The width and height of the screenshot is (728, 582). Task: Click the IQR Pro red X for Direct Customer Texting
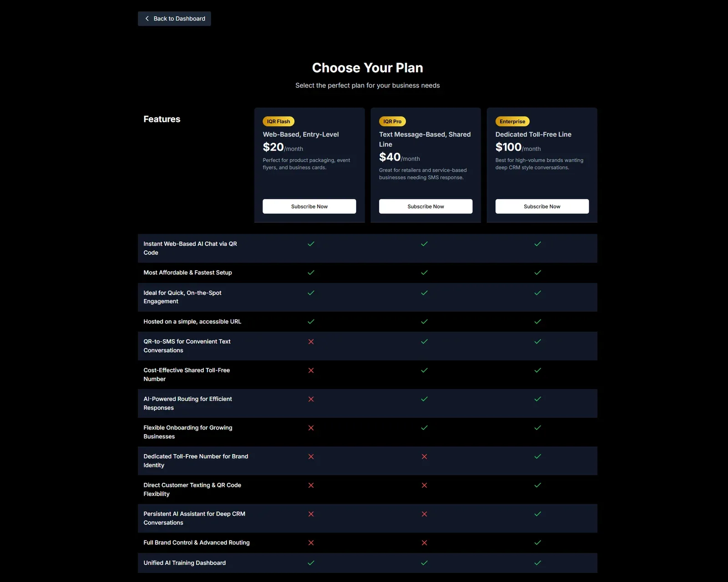coord(424,485)
